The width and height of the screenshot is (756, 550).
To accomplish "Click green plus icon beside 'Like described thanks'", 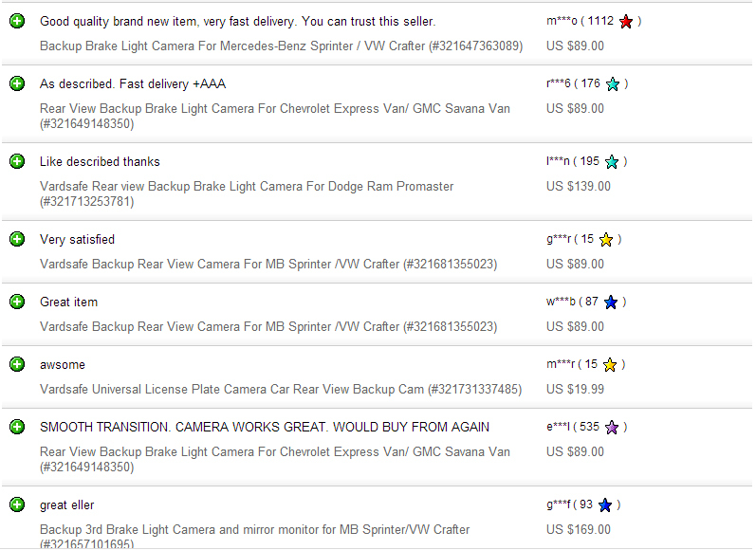I will 17,161.
